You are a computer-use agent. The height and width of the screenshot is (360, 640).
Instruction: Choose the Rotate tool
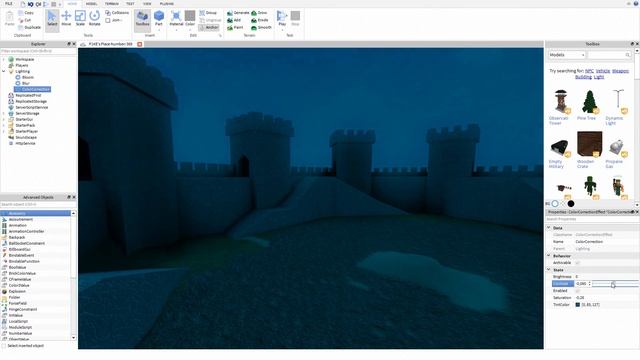pyautogui.click(x=95, y=18)
